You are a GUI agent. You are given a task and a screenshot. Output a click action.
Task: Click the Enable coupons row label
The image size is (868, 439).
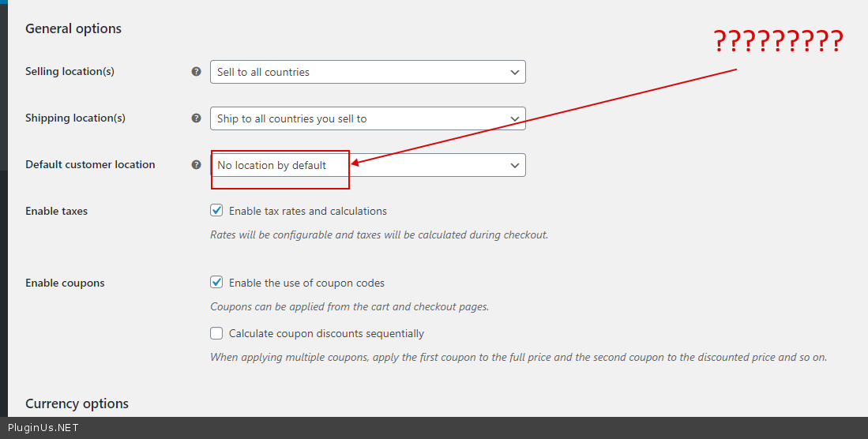coord(65,283)
